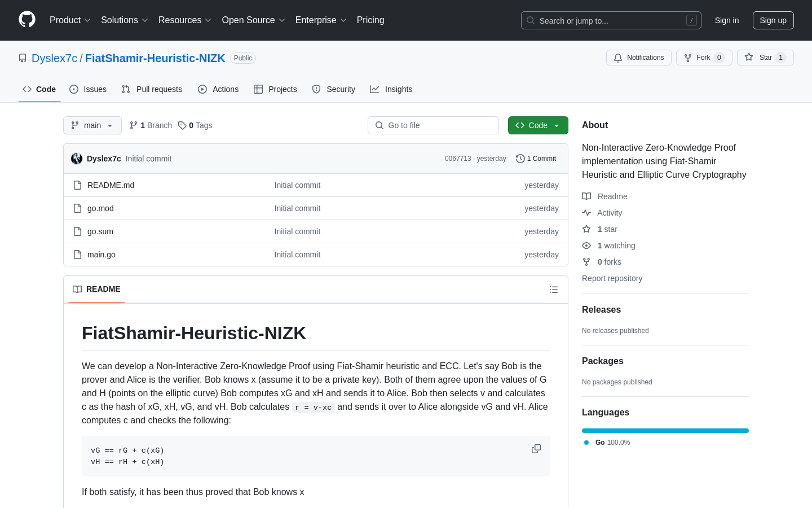Open the GitHub home logo
This screenshot has height=508, width=812.
tap(27, 20)
